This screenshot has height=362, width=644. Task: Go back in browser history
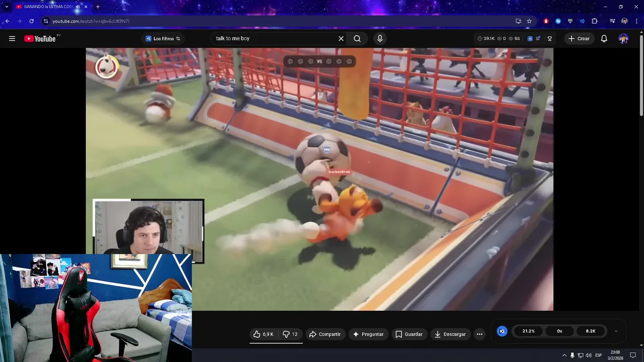point(7,21)
